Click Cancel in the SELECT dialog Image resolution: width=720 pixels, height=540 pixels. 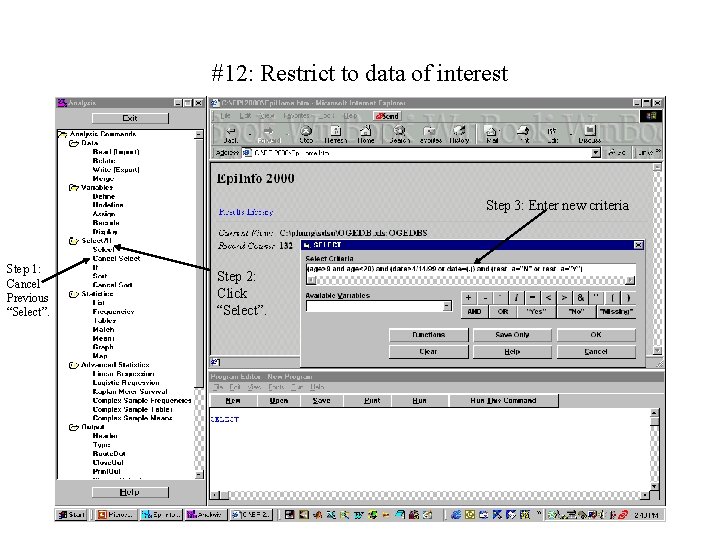(x=596, y=352)
